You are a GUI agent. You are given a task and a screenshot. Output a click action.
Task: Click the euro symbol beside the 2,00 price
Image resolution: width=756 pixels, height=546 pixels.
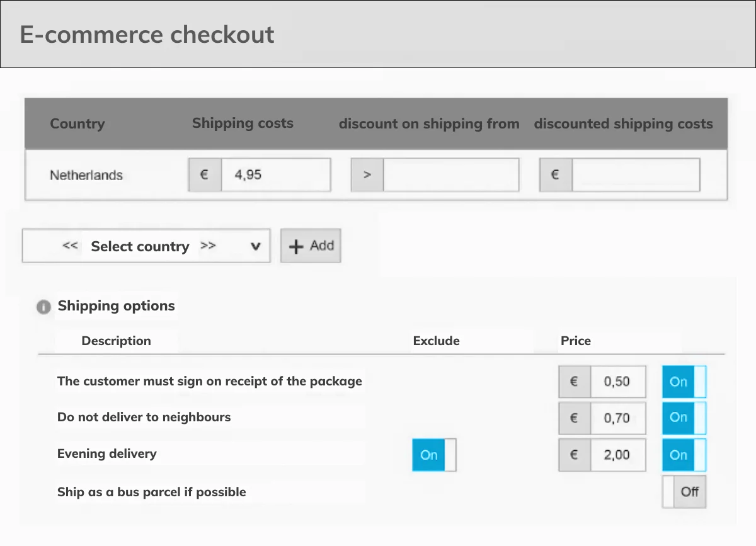tap(574, 455)
